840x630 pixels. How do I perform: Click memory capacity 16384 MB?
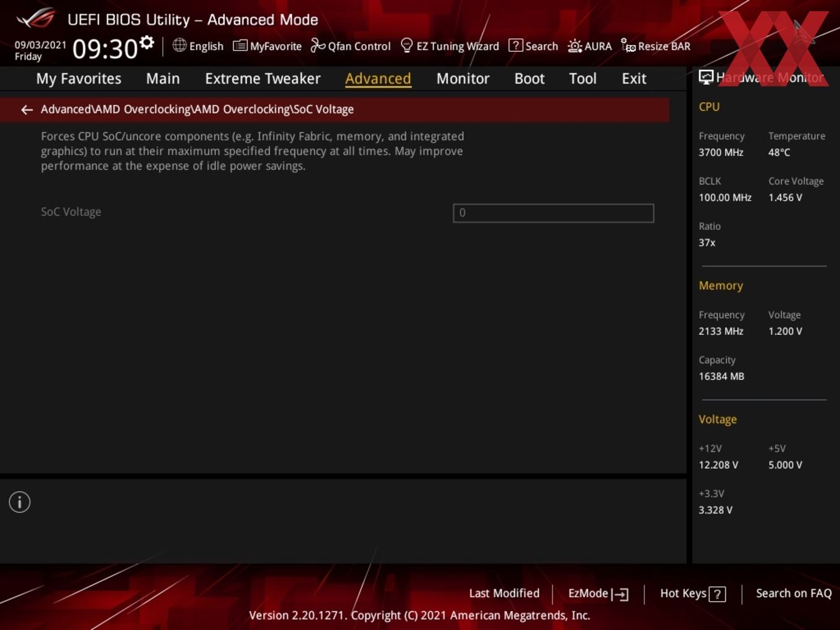point(721,376)
